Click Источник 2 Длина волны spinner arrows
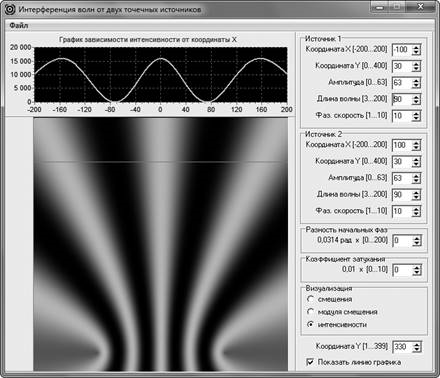440x378 pixels. (416, 195)
